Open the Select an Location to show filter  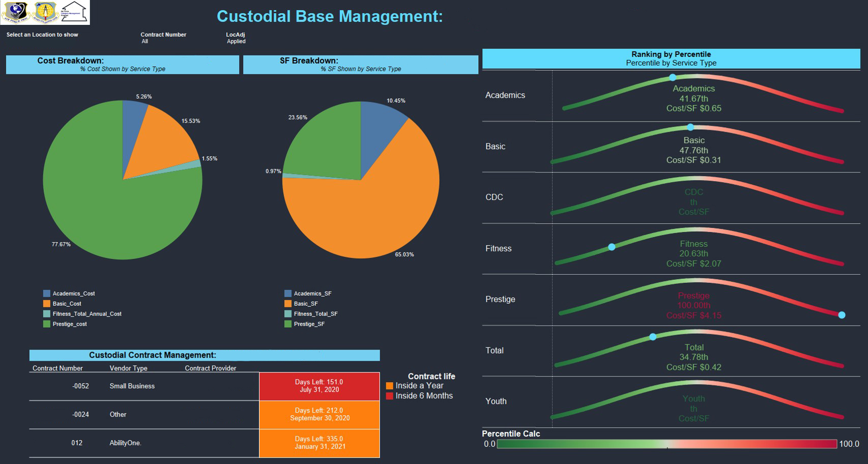[x=42, y=35]
